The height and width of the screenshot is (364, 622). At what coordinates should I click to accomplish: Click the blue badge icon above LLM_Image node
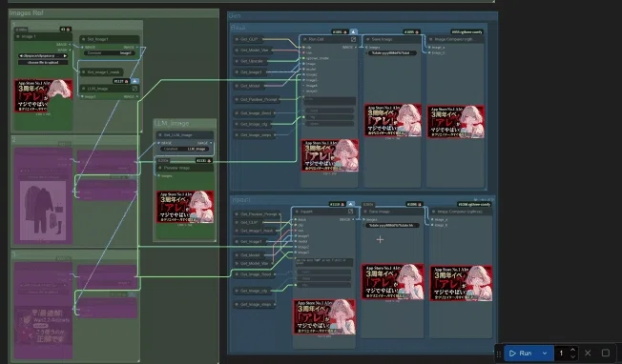coord(135,81)
